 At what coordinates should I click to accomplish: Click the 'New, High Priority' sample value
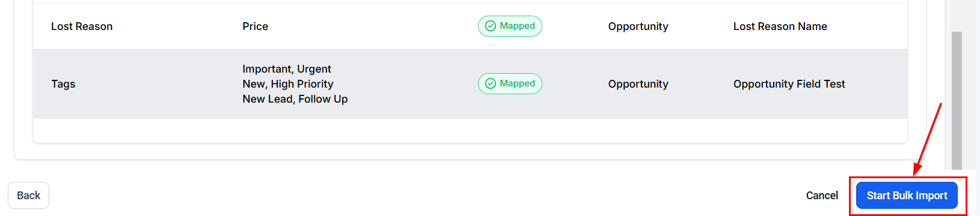point(288,84)
